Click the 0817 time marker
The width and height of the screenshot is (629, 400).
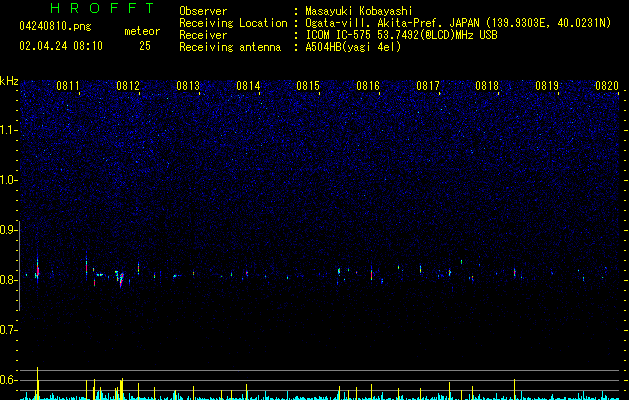click(x=428, y=86)
